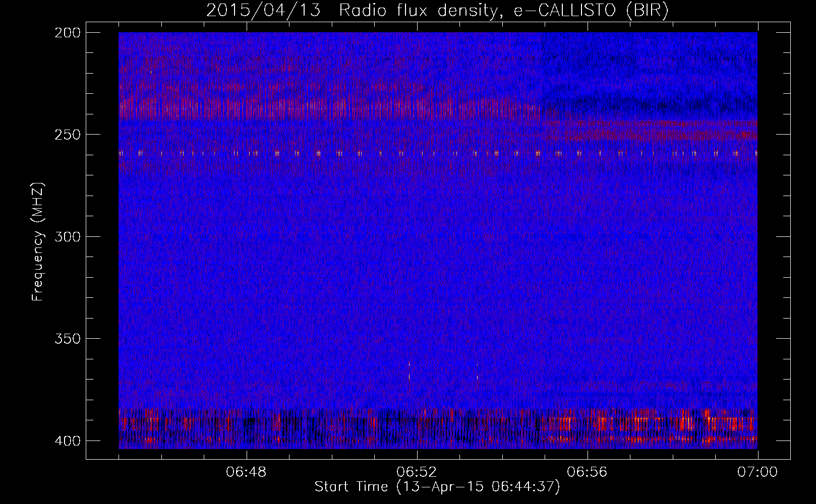Viewport: 816px width, 504px height.
Task: Click the 250 frequency tick label
Action: coord(68,135)
